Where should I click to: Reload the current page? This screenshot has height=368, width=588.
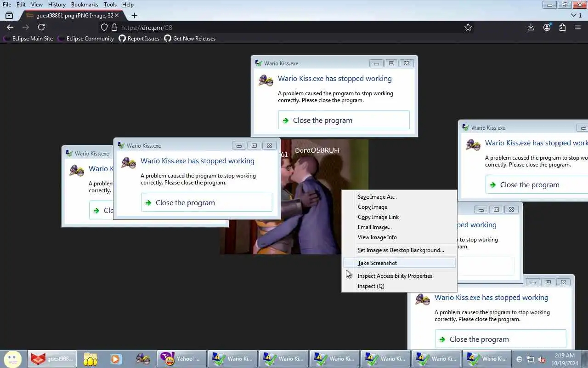point(41,28)
